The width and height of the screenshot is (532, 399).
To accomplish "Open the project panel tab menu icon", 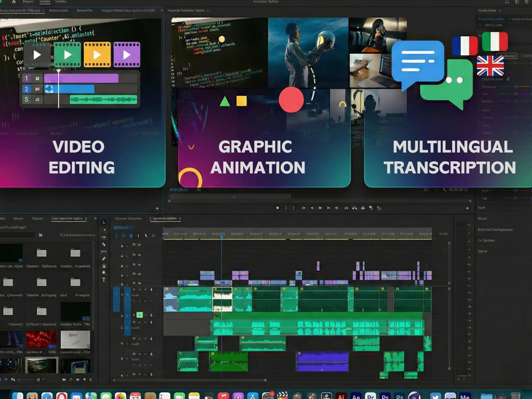I will click(86, 219).
